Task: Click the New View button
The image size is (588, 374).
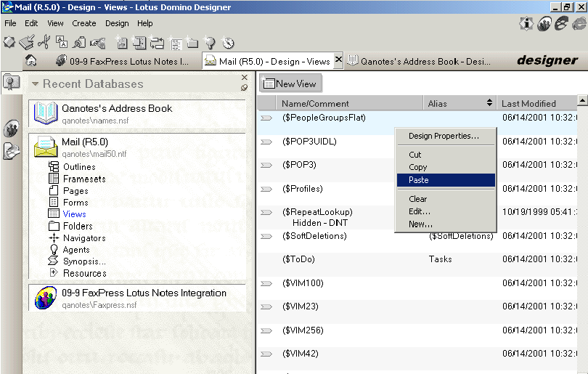Action: click(x=290, y=84)
